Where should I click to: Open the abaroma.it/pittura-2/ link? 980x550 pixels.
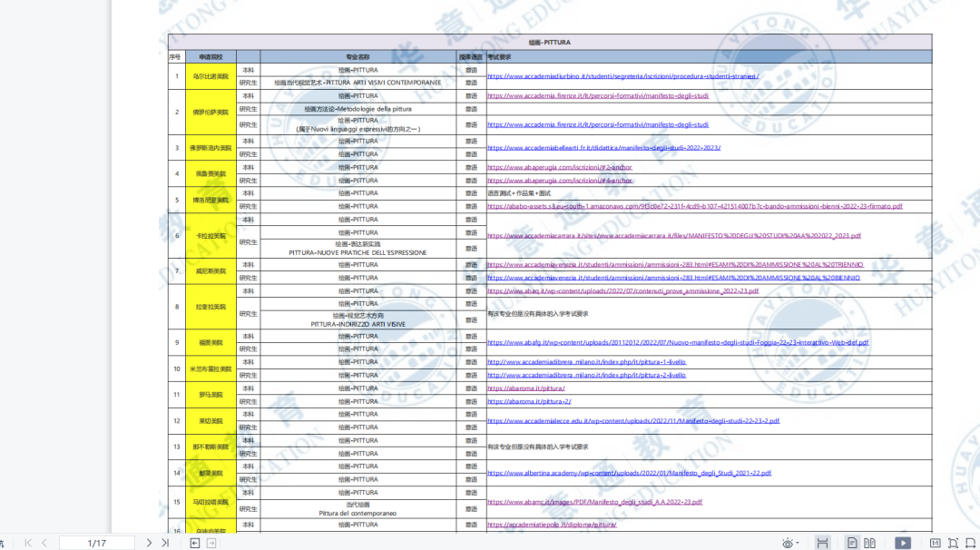[x=529, y=401]
